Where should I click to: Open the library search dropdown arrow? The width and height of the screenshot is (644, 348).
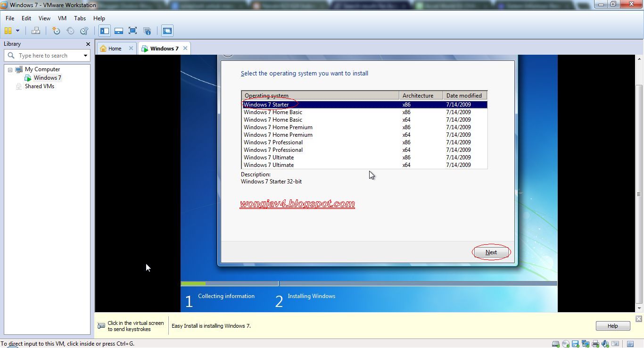point(85,56)
